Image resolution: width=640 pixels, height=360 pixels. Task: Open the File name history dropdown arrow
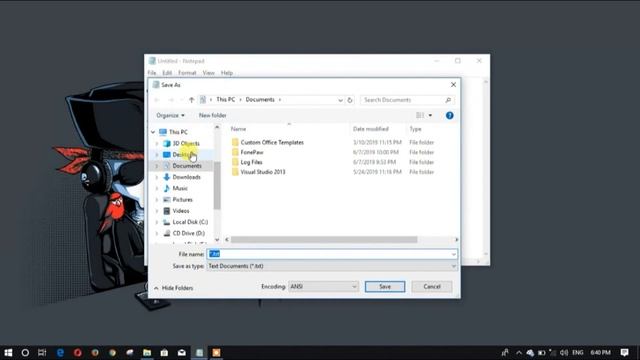[x=453, y=254]
